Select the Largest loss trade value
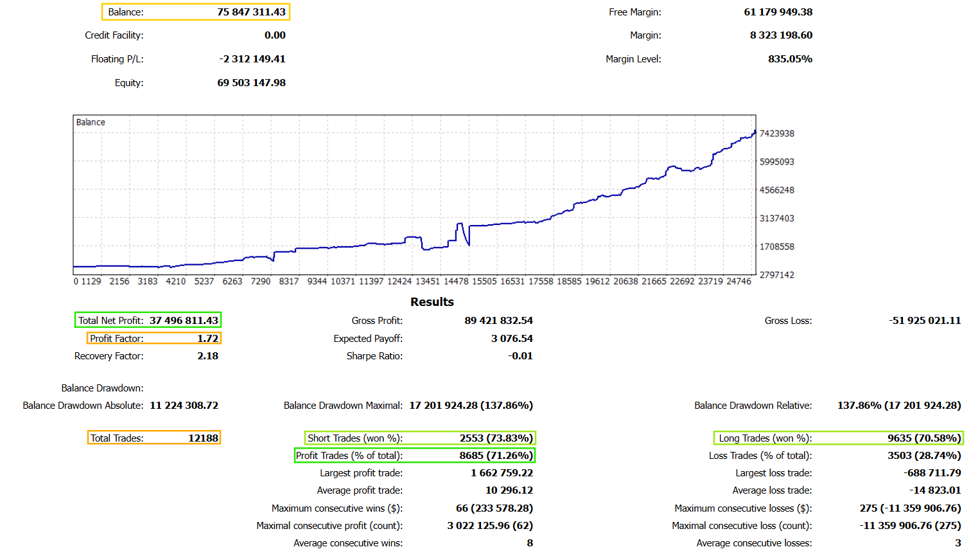The width and height of the screenshot is (980, 556). click(x=932, y=473)
